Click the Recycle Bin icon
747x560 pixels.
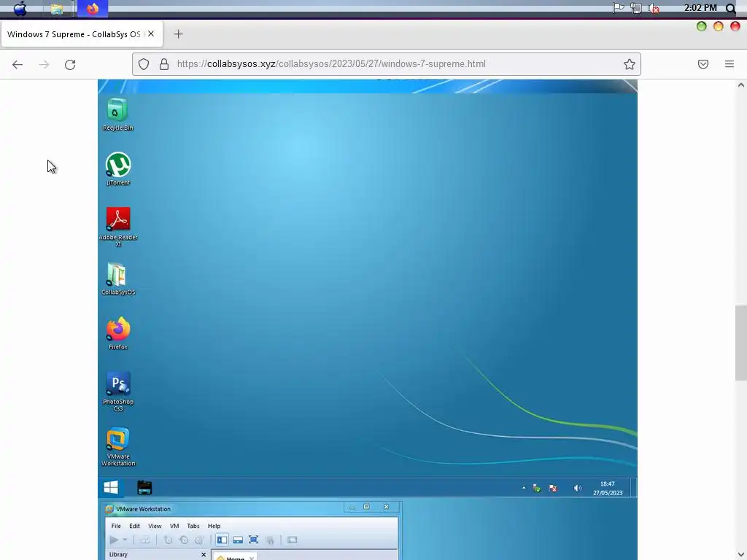(117, 114)
